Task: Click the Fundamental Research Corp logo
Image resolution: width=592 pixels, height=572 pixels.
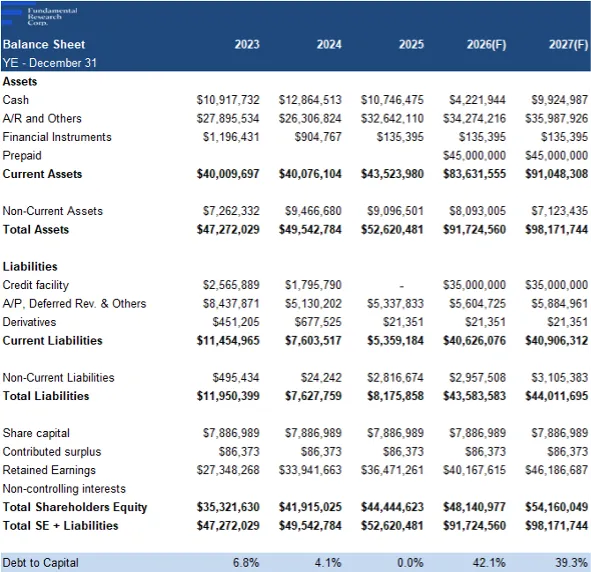Action: 40,16
